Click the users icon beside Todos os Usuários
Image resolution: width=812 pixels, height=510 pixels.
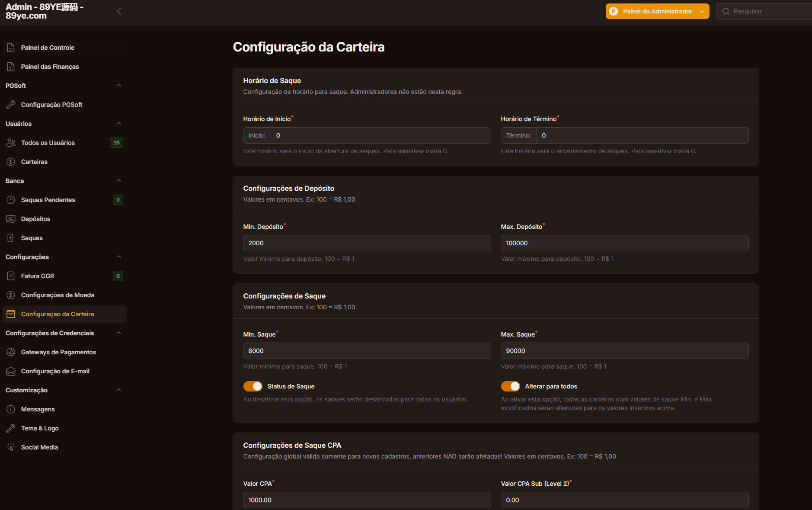coord(11,143)
